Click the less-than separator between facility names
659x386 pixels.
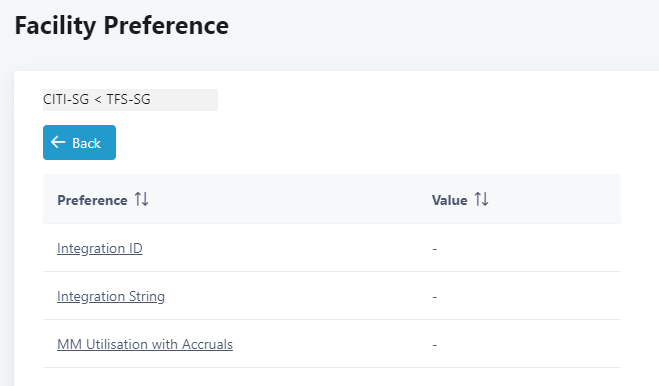click(x=98, y=100)
